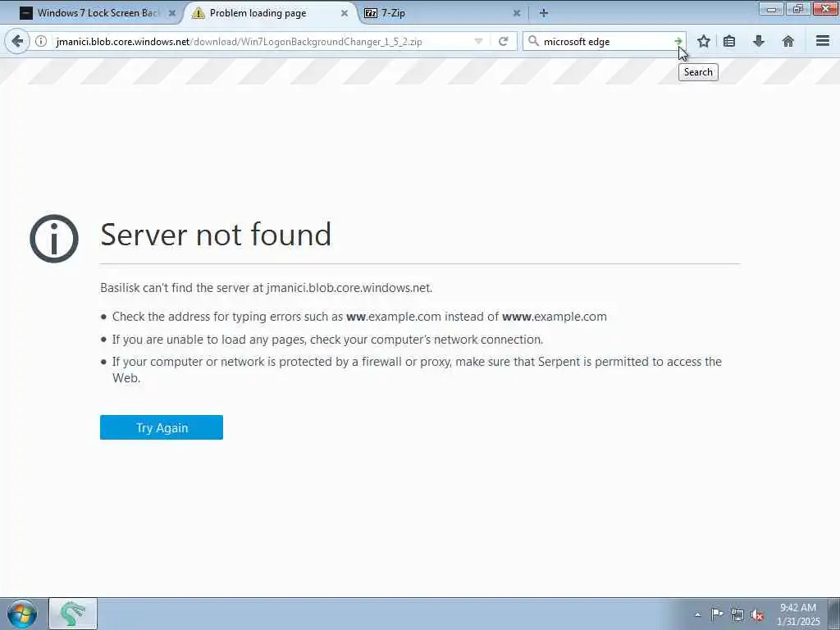Image resolution: width=840 pixels, height=630 pixels.
Task: Open the Windows Start menu
Action: [x=22, y=614]
